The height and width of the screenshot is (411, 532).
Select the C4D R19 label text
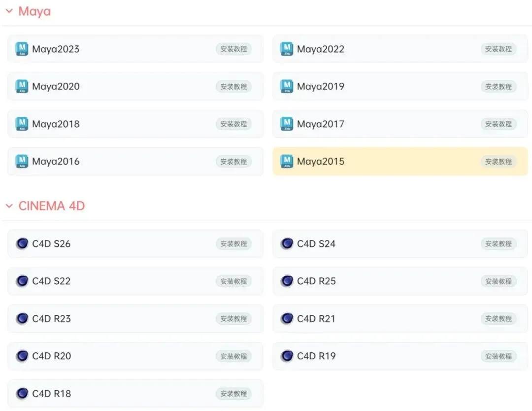tap(316, 356)
